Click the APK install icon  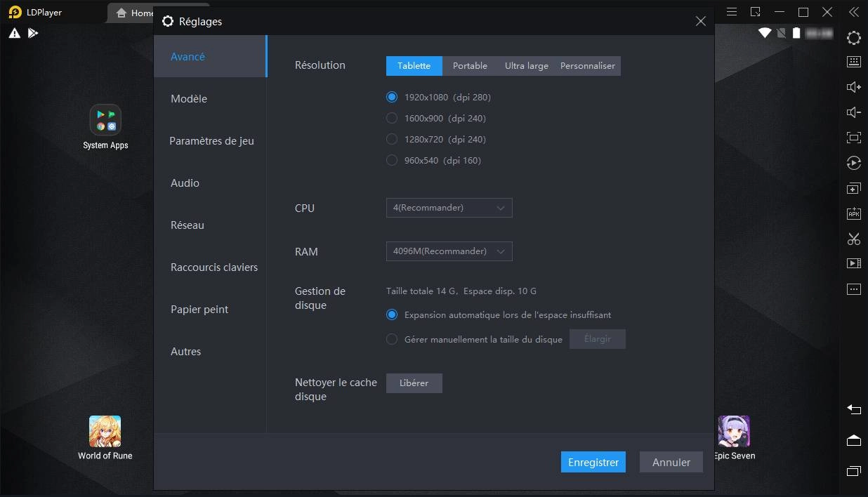(854, 213)
